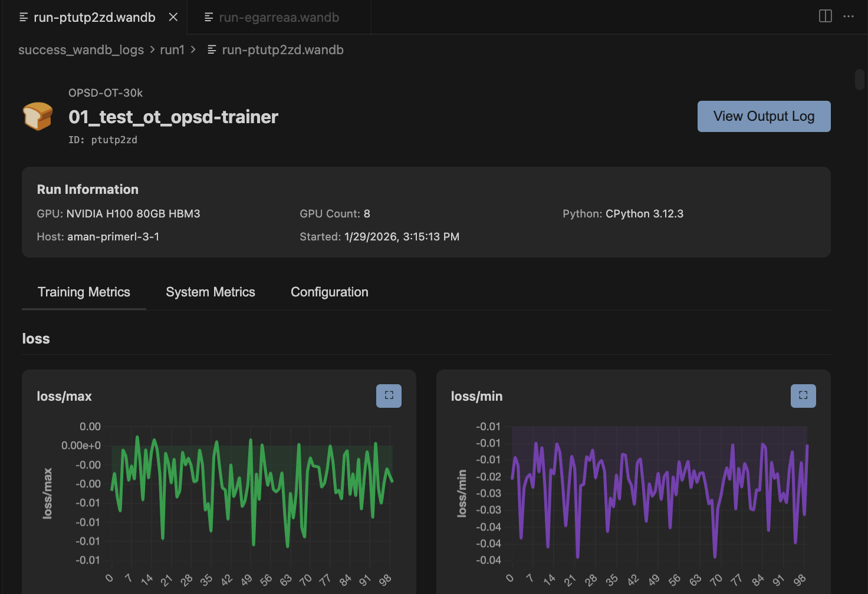Click the file icon in run-egarreaa.wandb tab
The image size is (868, 594).
pos(208,17)
